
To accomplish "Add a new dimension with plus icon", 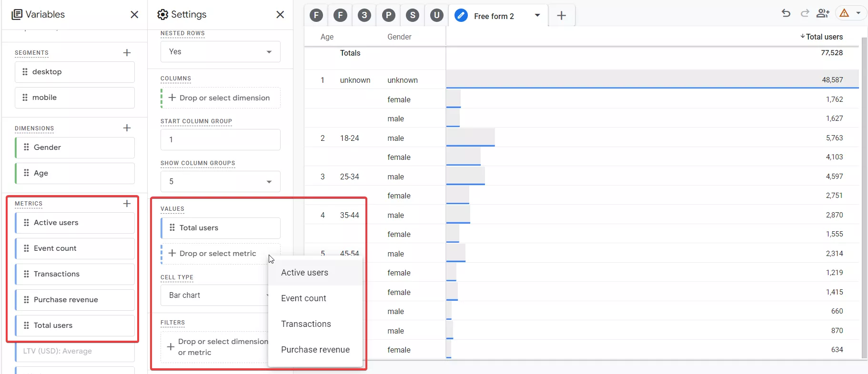I will [x=127, y=128].
